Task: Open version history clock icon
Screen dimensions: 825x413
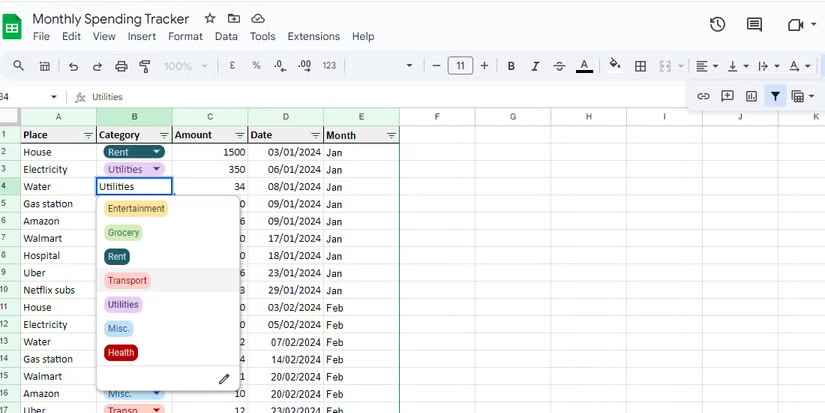Action: [717, 25]
